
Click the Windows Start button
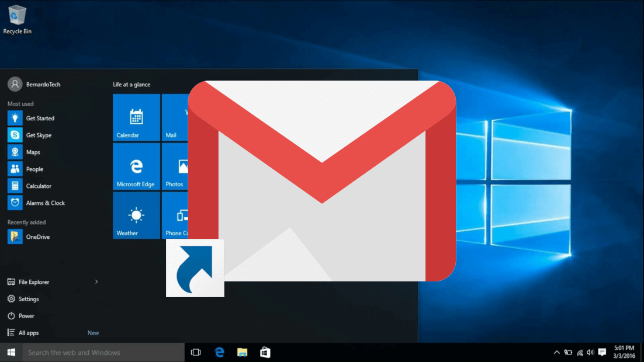11,353
